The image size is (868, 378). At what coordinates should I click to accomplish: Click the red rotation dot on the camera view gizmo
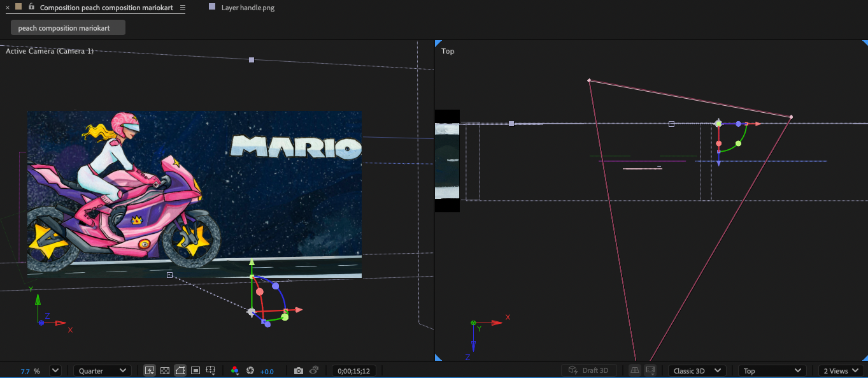[x=259, y=292]
